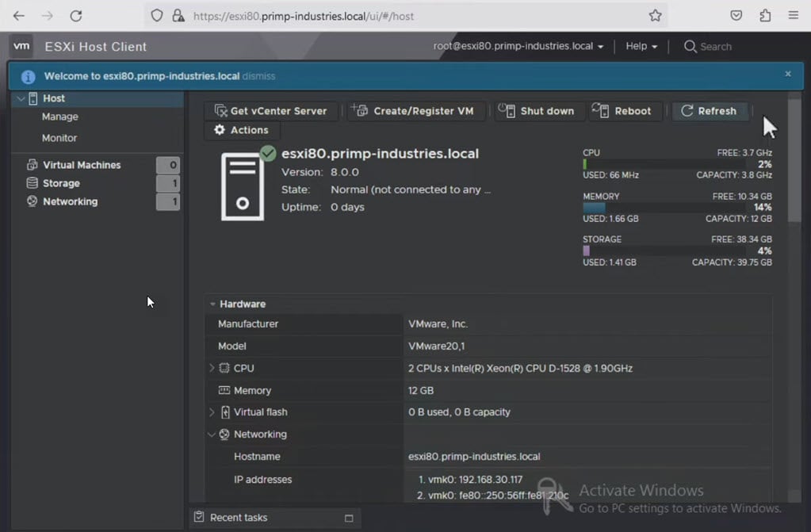Open the Help dropdown menu
This screenshot has width=811, height=532.
(x=641, y=46)
